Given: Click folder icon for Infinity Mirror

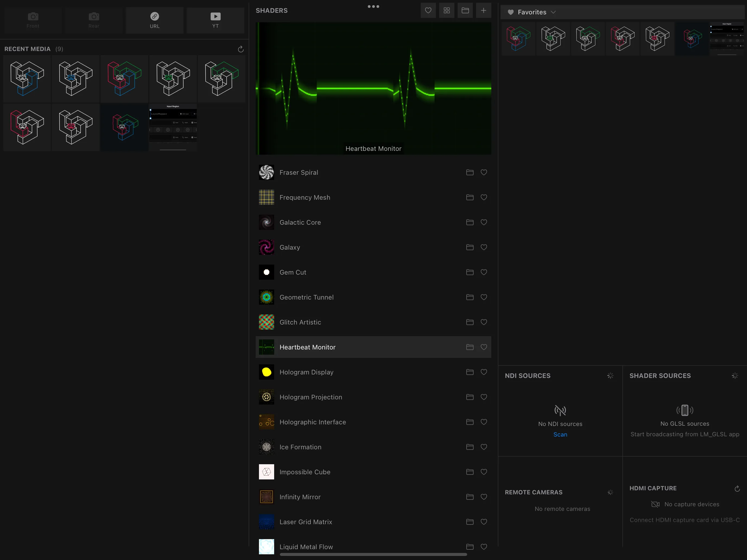Looking at the screenshot, I should [470, 497].
